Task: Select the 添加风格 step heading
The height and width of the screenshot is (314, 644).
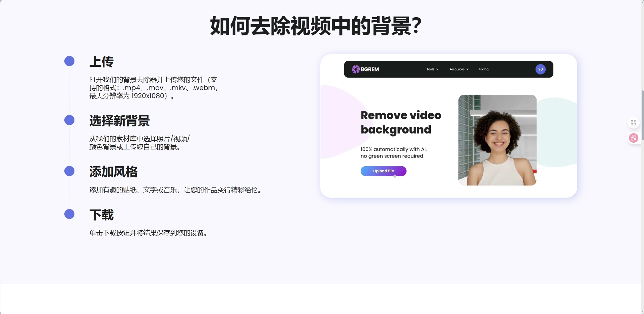Action: [x=114, y=172]
